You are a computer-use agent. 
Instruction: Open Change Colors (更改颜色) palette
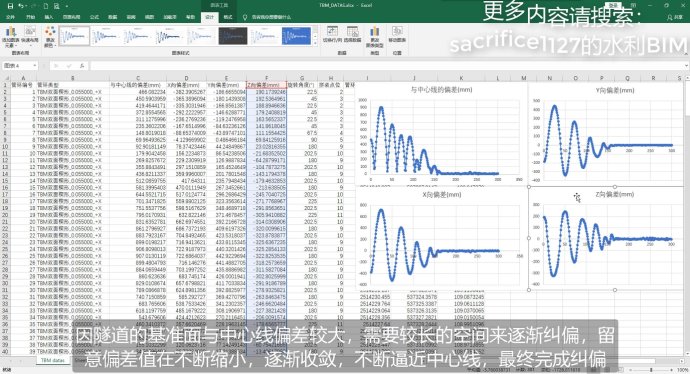[50, 36]
